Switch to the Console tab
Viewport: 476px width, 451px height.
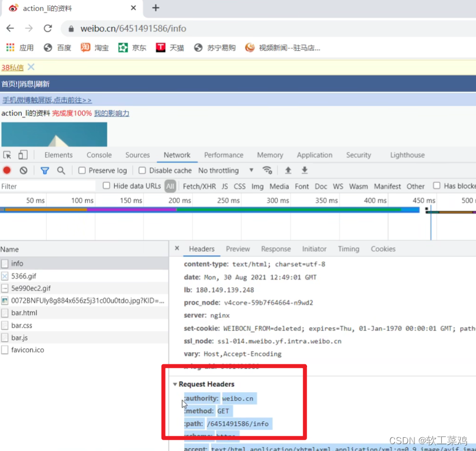click(99, 155)
